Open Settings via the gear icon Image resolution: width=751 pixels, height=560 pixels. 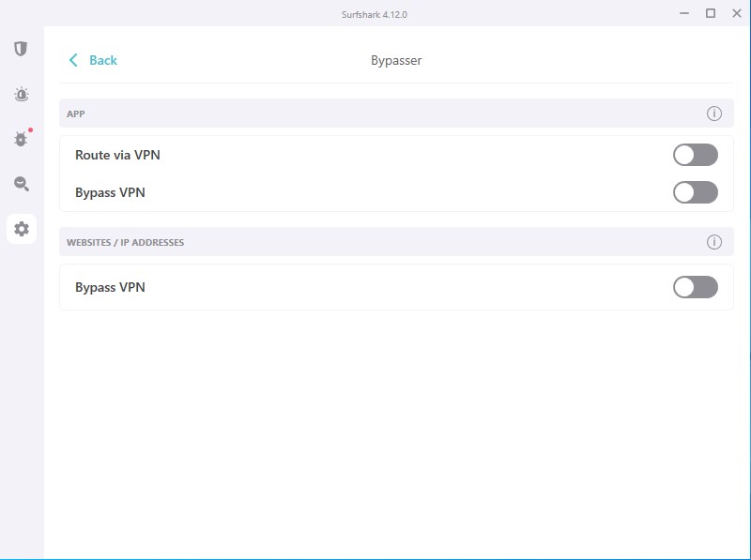coord(21,229)
